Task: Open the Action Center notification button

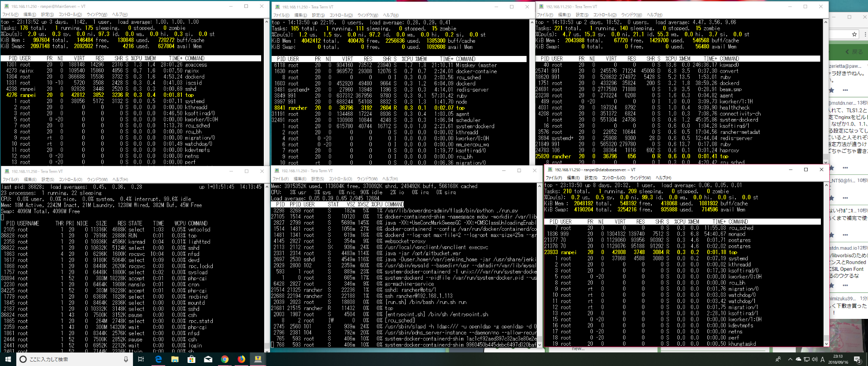Action: coord(857,359)
